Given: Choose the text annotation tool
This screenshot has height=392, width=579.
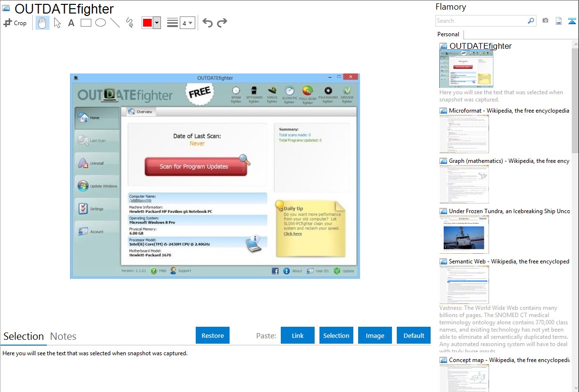Looking at the screenshot, I should (71, 23).
